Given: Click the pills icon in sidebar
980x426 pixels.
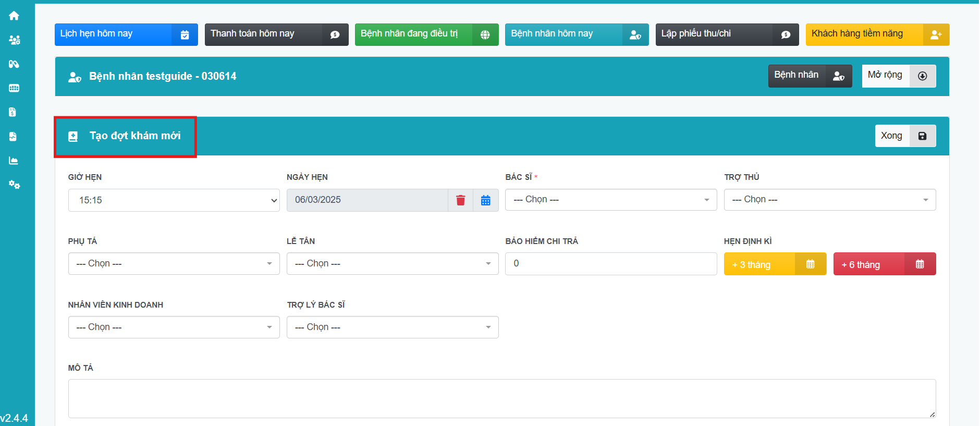Looking at the screenshot, I should click(14, 64).
